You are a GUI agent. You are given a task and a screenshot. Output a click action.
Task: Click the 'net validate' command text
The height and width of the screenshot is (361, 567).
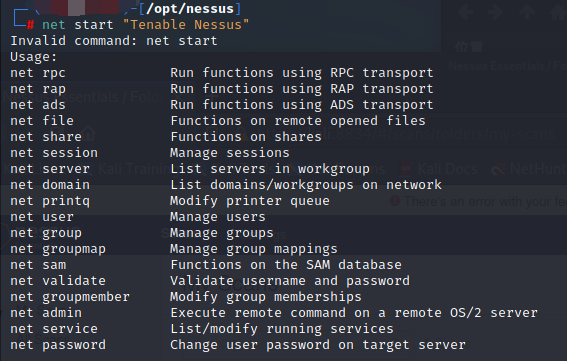point(58,281)
